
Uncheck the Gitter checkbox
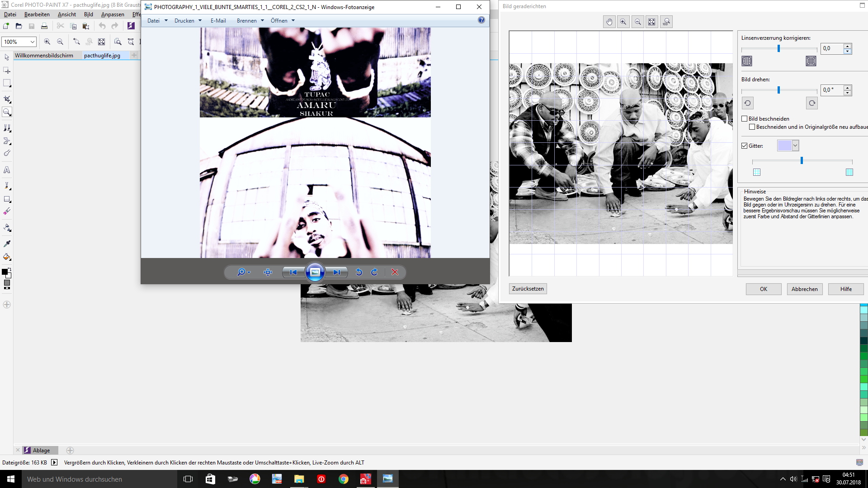click(x=744, y=146)
